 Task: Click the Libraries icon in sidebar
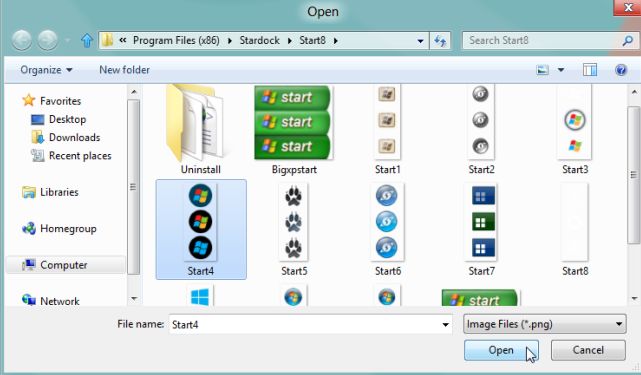pos(29,192)
